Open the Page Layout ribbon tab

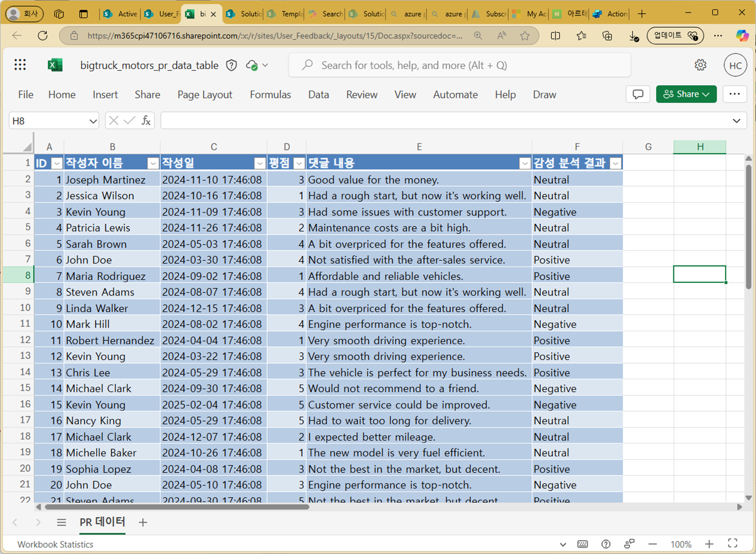pos(205,95)
